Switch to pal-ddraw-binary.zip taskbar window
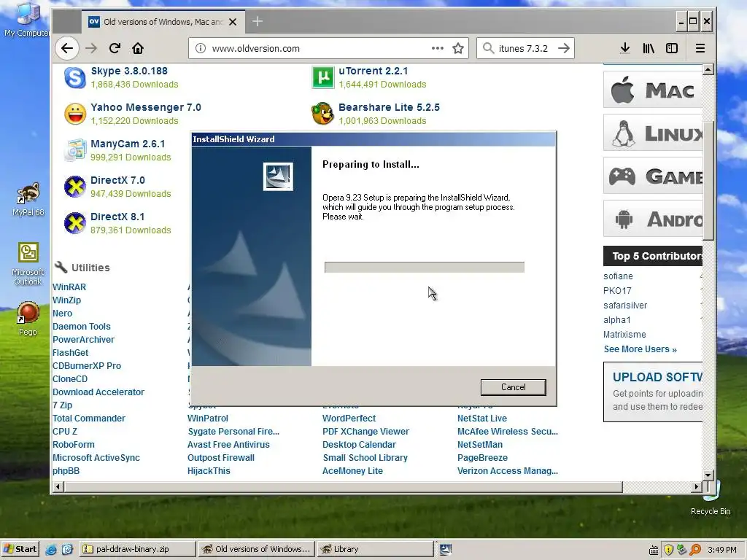747x560 pixels. (137, 549)
